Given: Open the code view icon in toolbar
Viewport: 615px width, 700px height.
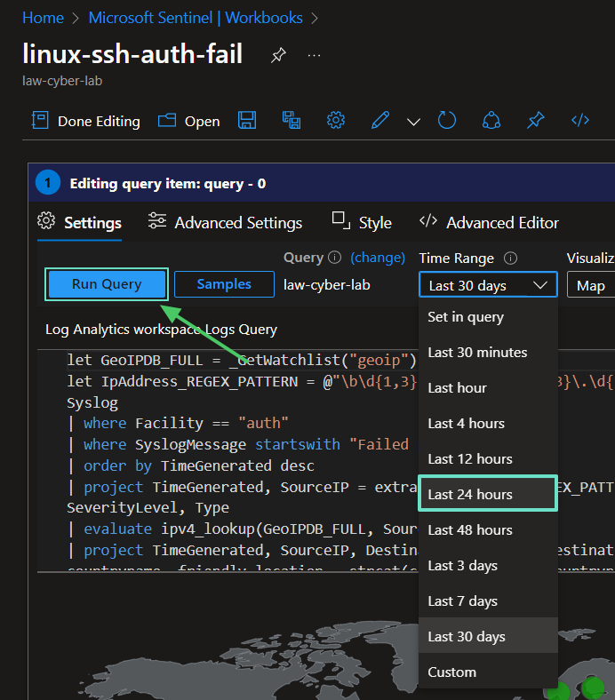Looking at the screenshot, I should (x=580, y=121).
